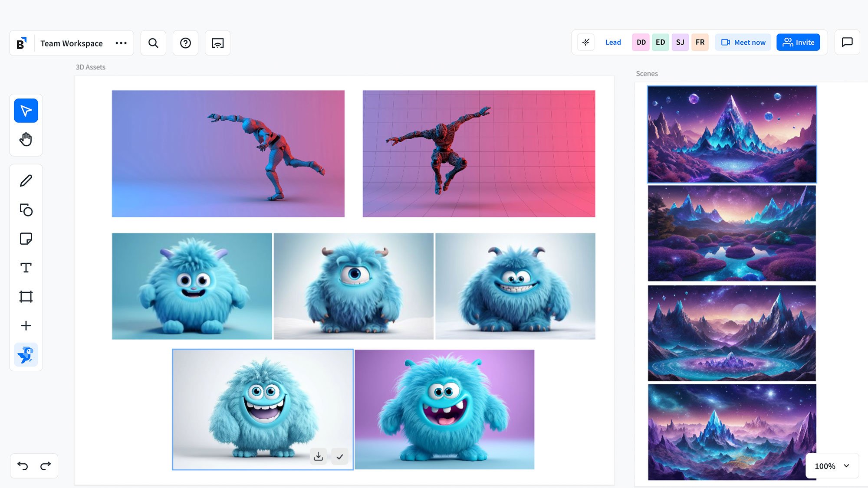Image resolution: width=868 pixels, height=488 pixels.
Task: Invite collaborators to workspace
Action: pos(798,42)
